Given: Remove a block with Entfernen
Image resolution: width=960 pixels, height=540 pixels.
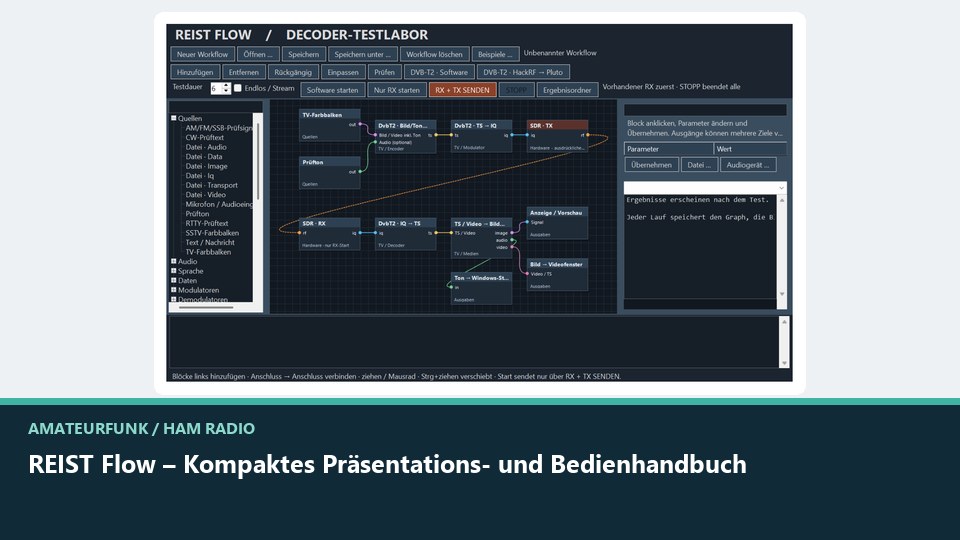Looking at the screenshot, I should [244, 72].
